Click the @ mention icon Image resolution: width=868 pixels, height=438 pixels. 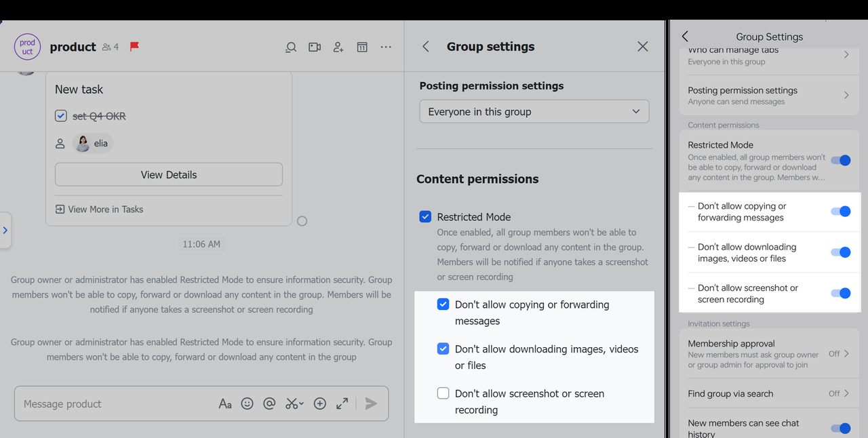pyautogui.click(x=269, y=403)
